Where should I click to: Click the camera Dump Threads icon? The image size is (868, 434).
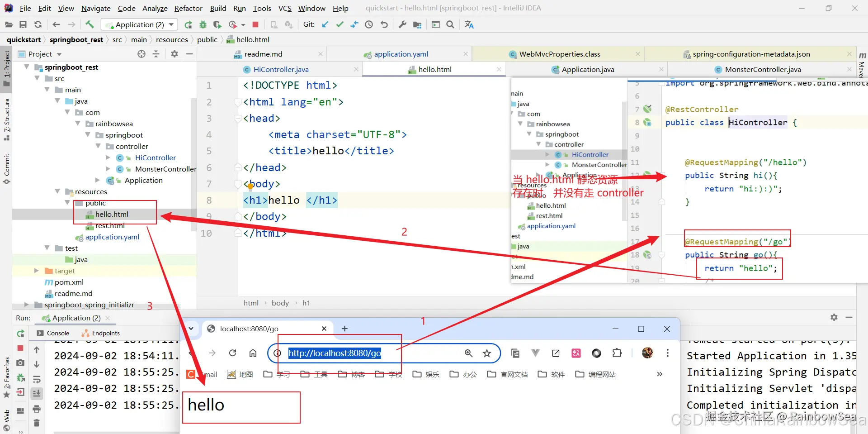[x=20, y=362]
